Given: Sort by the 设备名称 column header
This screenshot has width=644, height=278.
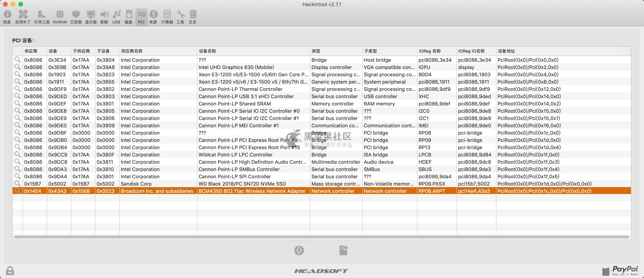Looking at the screenshot, I should pyautogui.click(x=254, y=51).
